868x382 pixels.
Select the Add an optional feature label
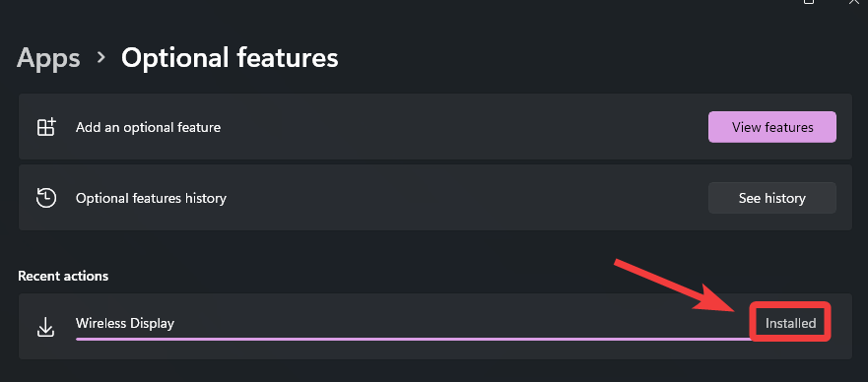pyautogui.click(x=149, y=127)
